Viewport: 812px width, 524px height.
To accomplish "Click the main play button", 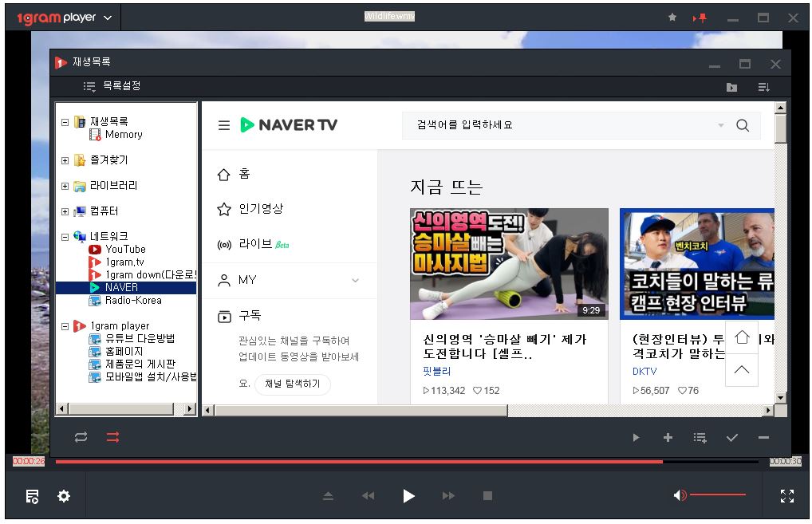I will click(x=408, y=496).
